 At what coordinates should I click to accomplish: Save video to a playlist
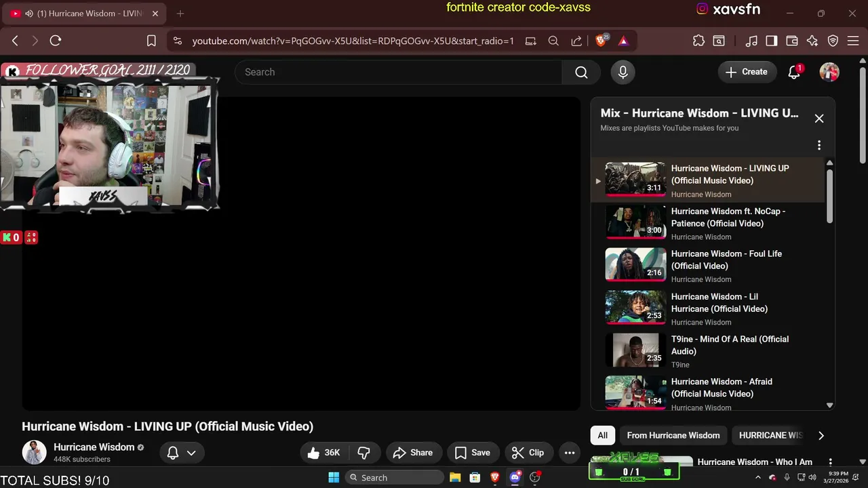473,453
